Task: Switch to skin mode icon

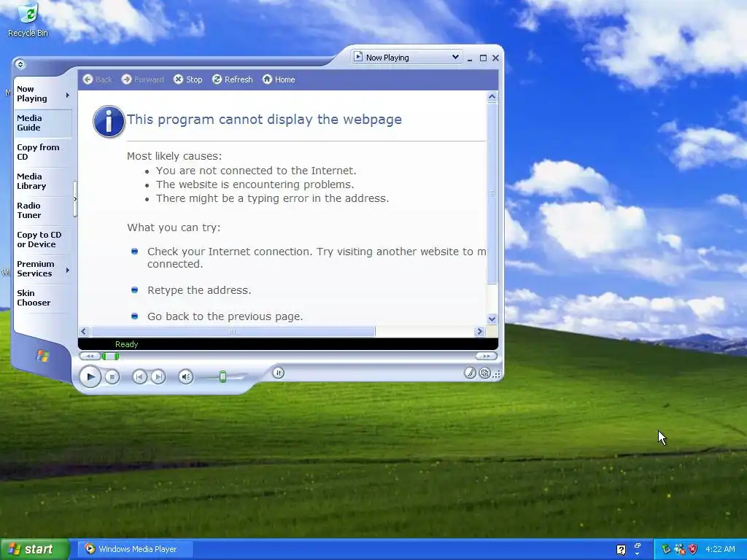Action: click(x=485, y=373)
